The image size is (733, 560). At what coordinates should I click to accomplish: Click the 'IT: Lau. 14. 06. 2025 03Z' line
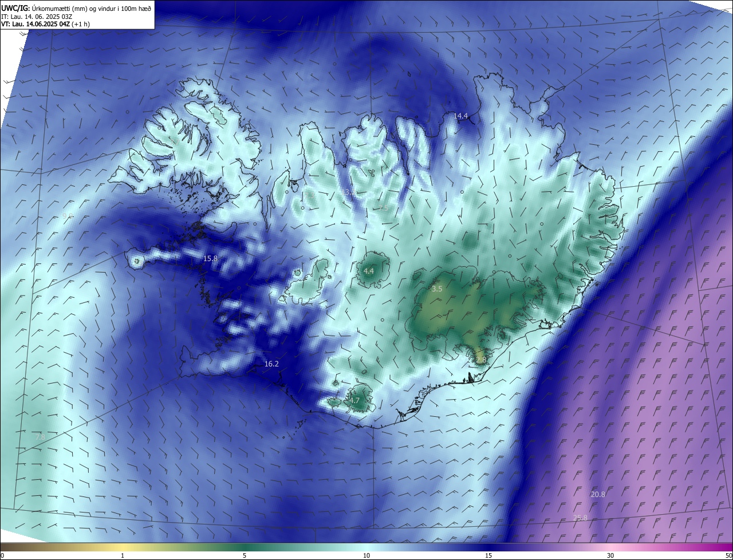click(37, 16)
